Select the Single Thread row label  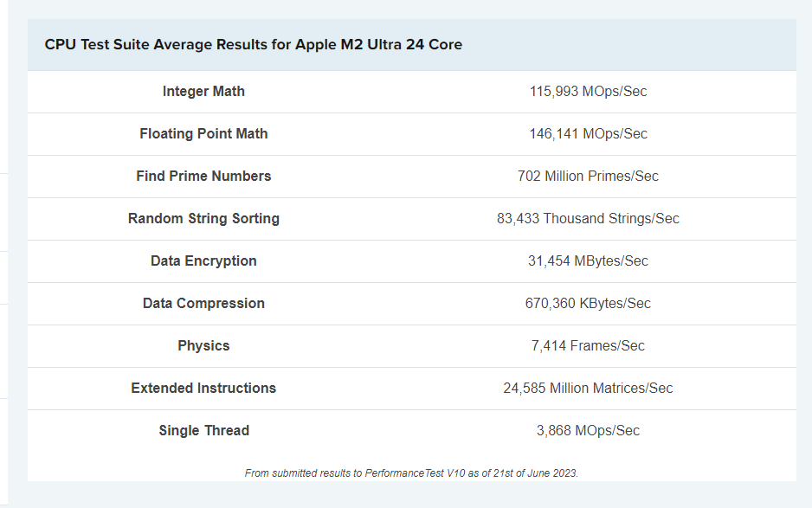[203, 431]
